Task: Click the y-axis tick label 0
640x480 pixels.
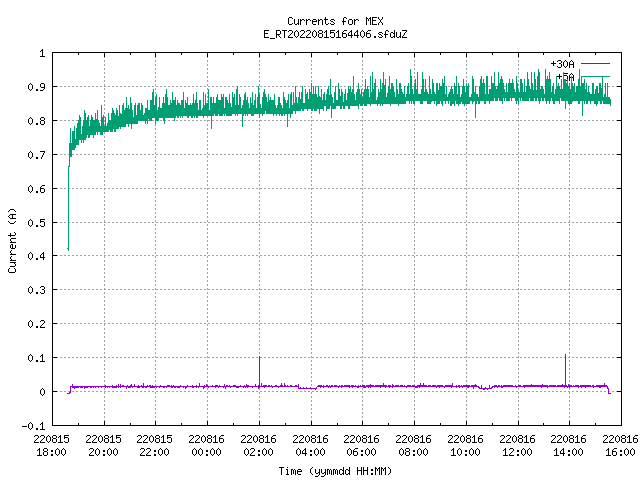Action: tap(42, 392)
